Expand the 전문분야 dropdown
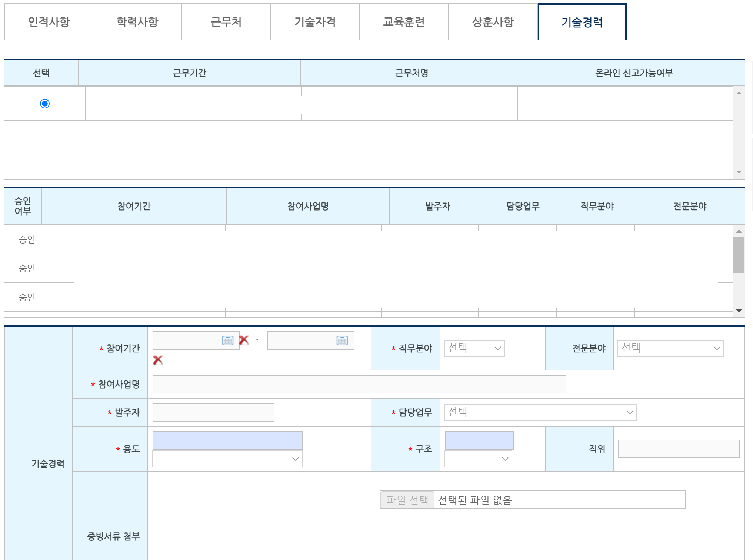 pos(670,348)
